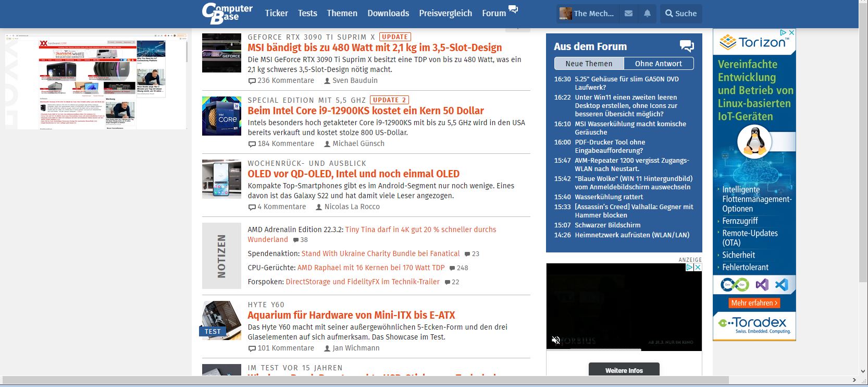Open author Nicolas La Rocco profile
The width and height of the screenshot is (868, 387).
coord(348,207)
